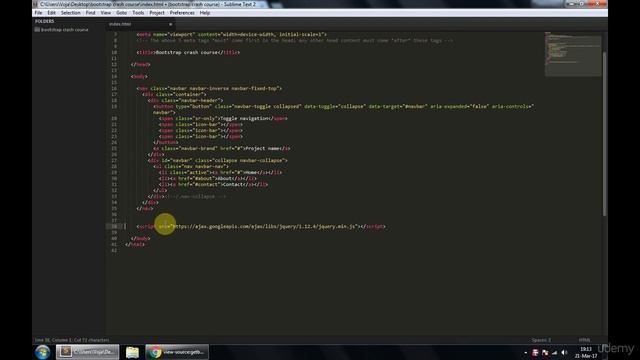This screenshot has width=640, height=360.
Task: Click the Sublime Text title bar icon
Action: pos(35,4)
